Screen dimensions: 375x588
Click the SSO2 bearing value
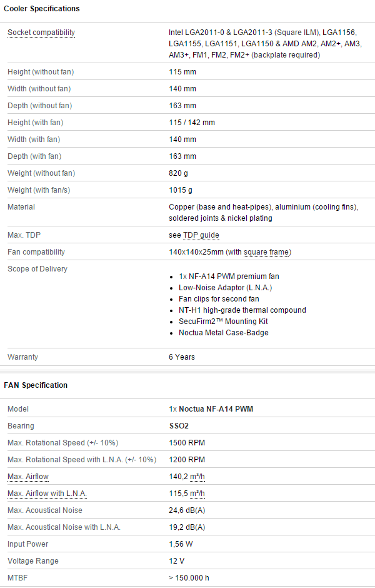(179, 426)
